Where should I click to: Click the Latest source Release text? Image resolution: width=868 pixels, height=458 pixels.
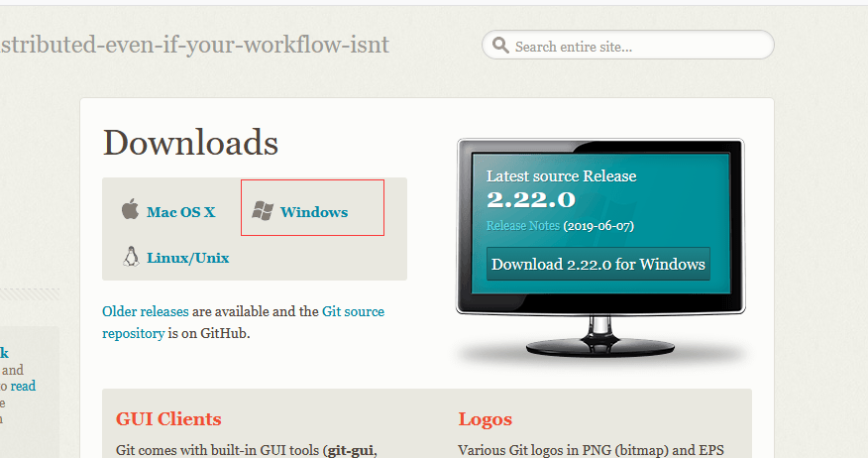click(561, 176)
